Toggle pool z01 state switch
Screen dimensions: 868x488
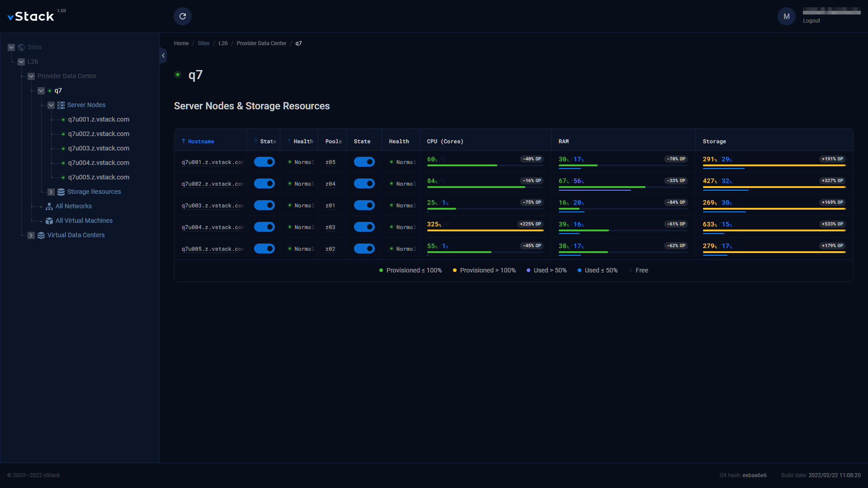[364, 205]
